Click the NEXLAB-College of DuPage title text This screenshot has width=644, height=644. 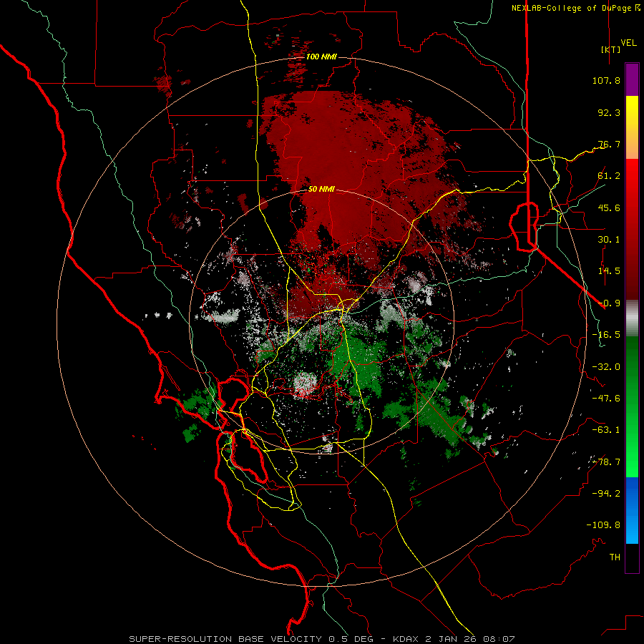coord(576,8)
